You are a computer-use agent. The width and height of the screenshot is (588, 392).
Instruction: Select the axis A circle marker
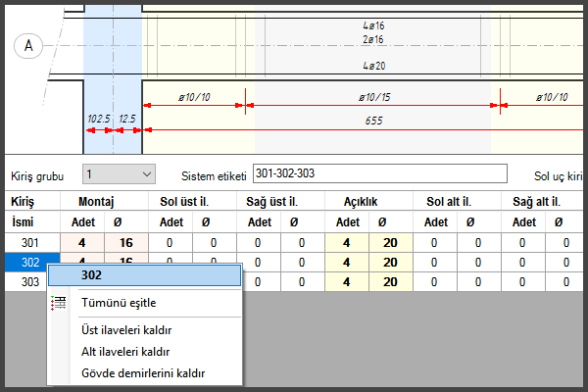click(x=28, y=45)
